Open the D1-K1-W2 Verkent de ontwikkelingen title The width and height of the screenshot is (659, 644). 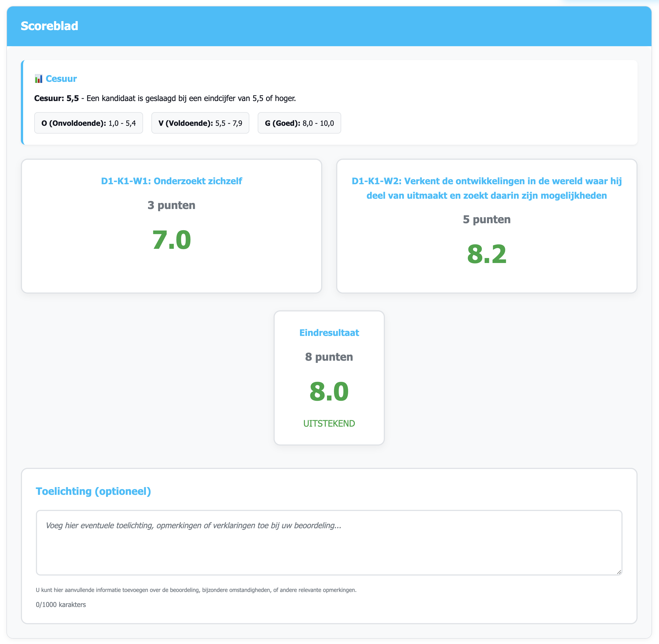click(486, 188)
